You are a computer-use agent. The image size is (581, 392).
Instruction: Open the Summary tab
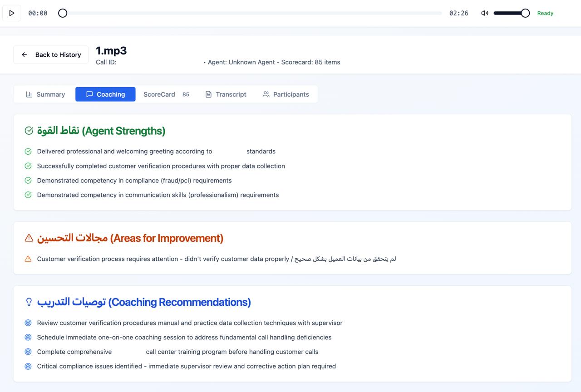pyautogui.click(x=45, y=94)
